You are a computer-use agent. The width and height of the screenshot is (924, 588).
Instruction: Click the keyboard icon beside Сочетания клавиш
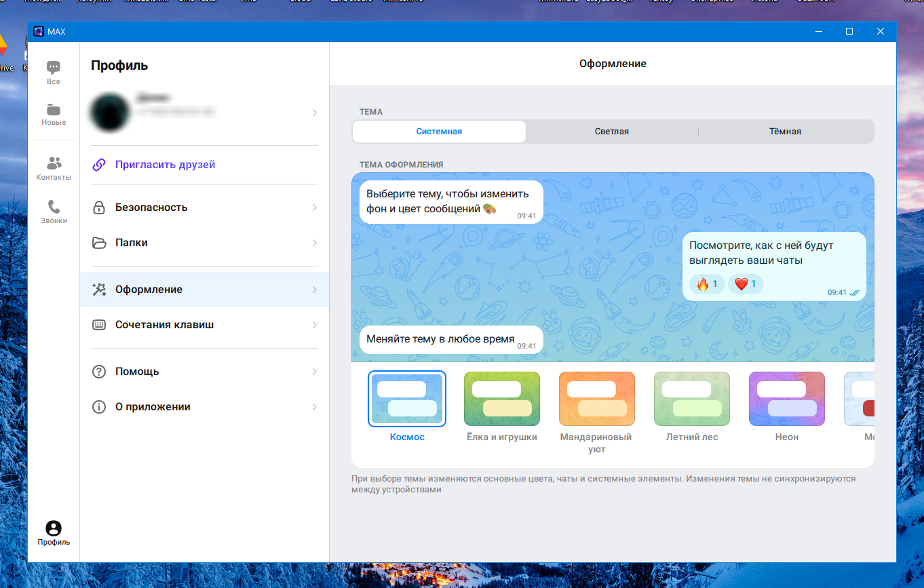pyautogui.click(x=99, y=325)
